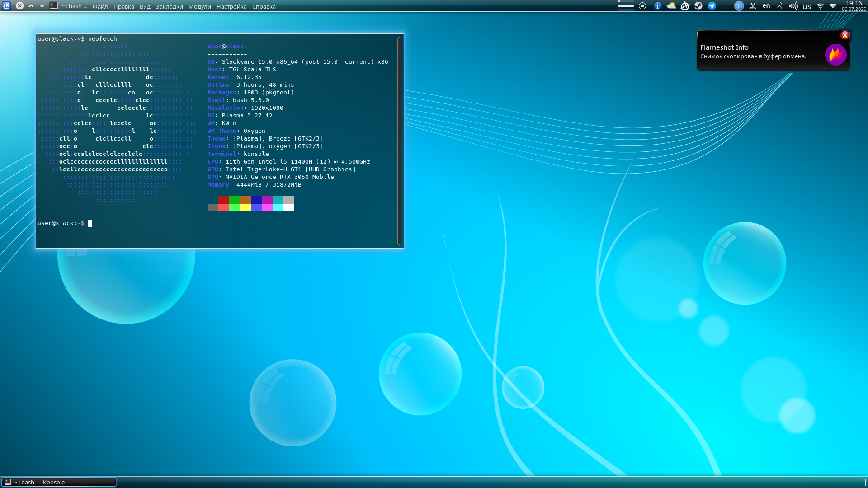Image resolution: width=868 pixels, height=488 pixels.
Task: Open the volume speaker tray icon
Action: point(793,6)
